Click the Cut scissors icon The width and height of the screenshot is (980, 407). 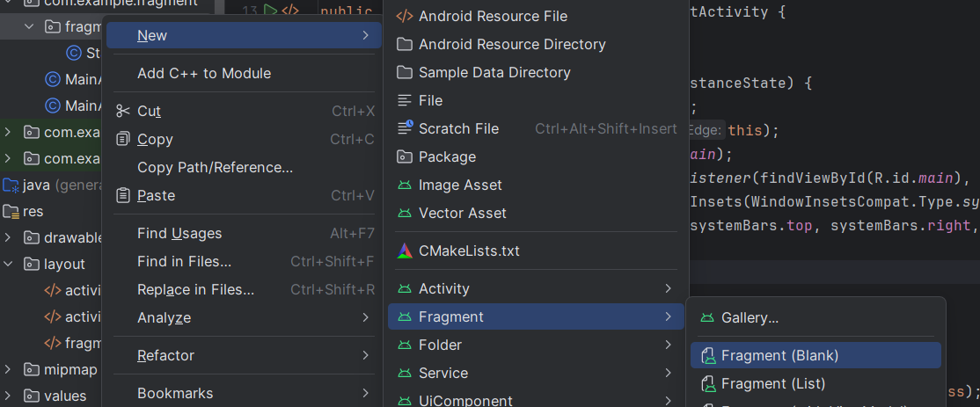pyautogui.click(x=123, y=111)
